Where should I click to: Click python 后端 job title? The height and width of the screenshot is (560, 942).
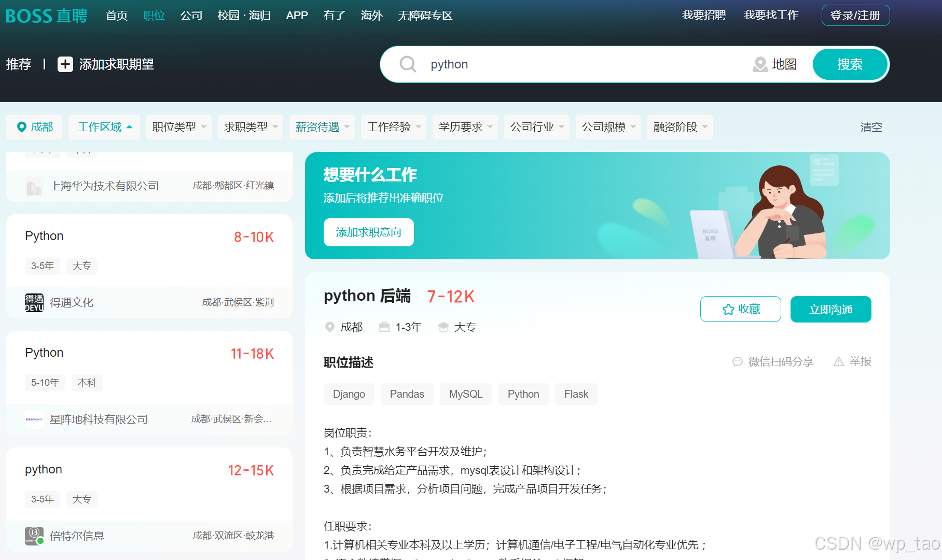coord(367,296)
